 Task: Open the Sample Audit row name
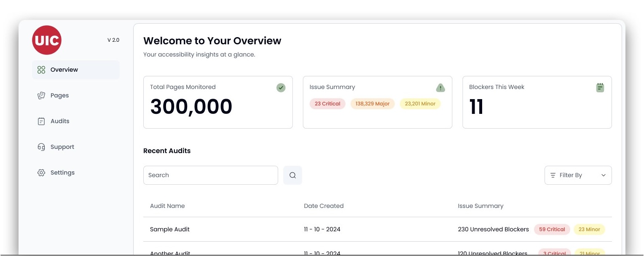170,230
